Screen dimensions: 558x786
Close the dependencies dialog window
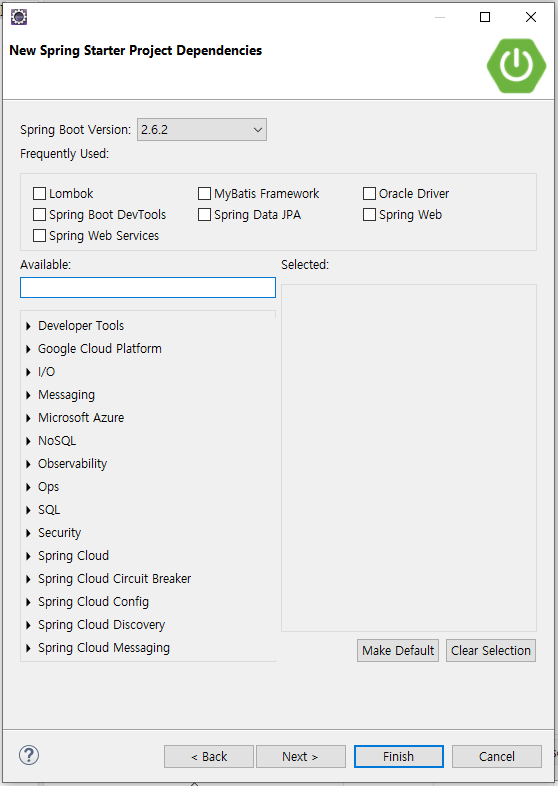pyautogui.click(x=531, y=17)
